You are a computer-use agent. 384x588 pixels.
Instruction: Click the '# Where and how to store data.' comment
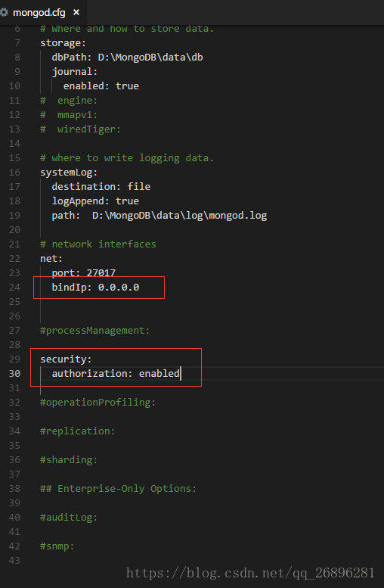tap(127, 29)
